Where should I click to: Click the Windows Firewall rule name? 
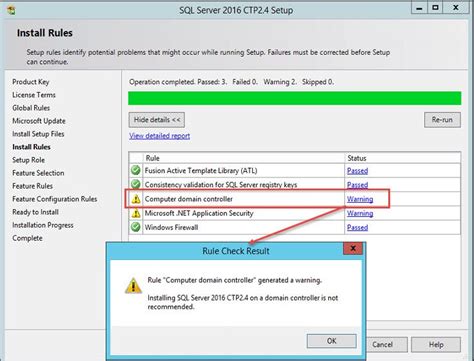pos(171,227)
